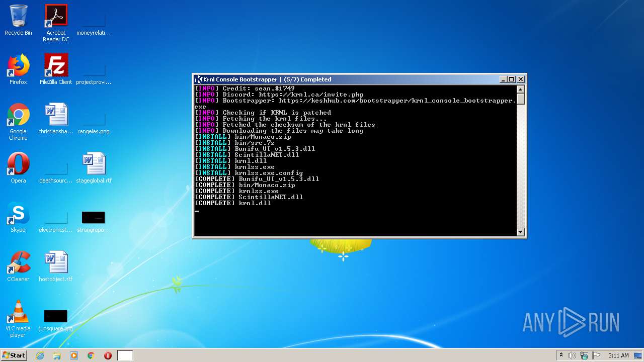Open Skype desktop shortcut
This screenshot has width=644, height=362.
18,217
